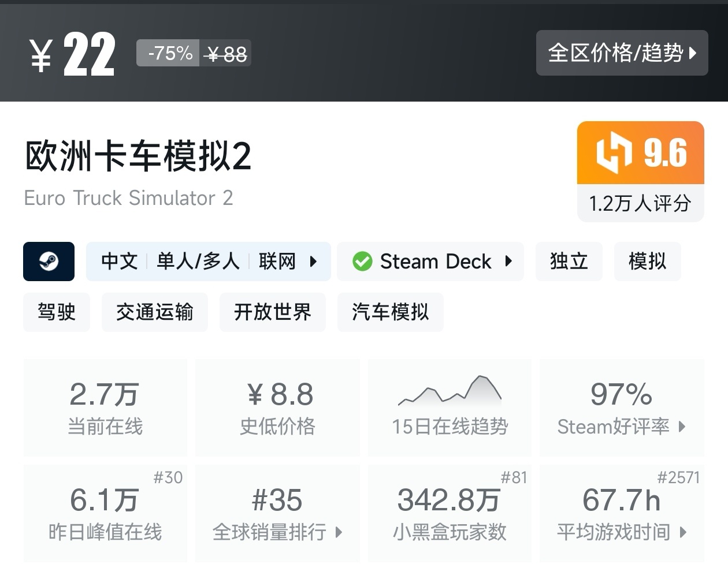Tap the 1.2万人评分 rating count
This screenshot has width=728, height=564.
(641, 203)
